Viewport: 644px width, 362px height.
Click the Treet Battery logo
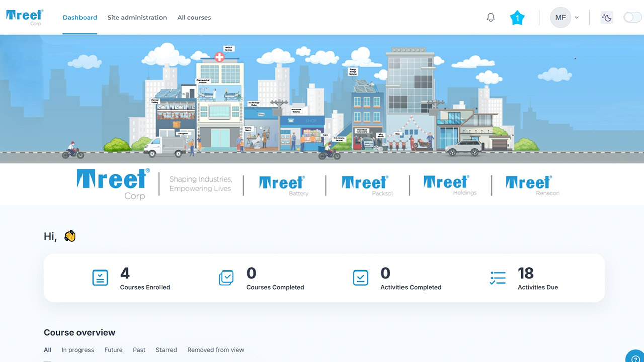284,186
